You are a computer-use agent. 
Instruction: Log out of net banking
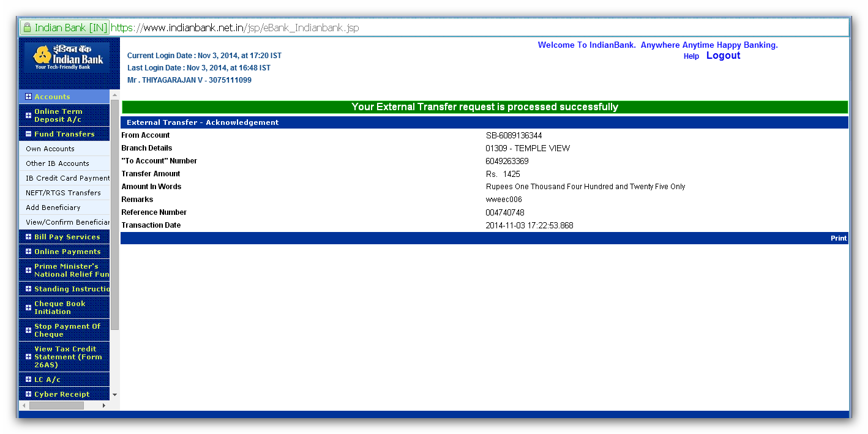(x=723, y=56)
